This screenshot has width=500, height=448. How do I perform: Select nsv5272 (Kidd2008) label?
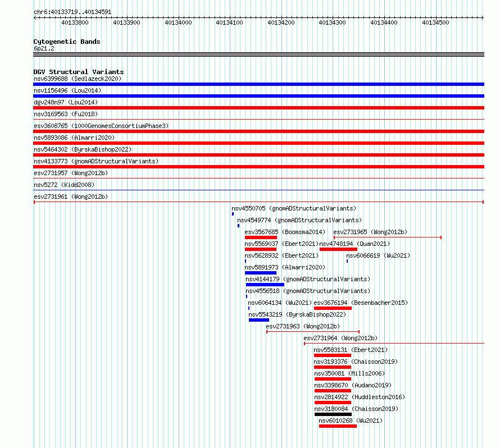point(64,185)
